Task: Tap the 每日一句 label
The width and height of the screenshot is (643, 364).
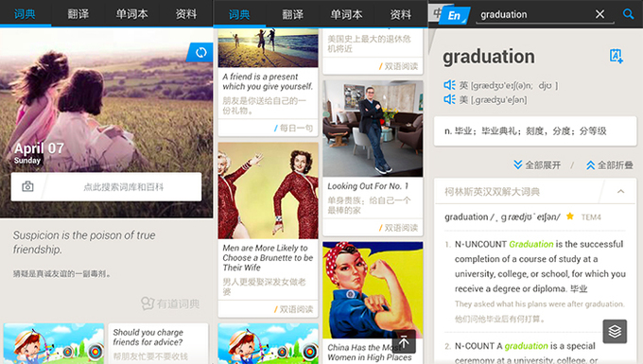Action: pyautogui.click(x=294, y=129)
